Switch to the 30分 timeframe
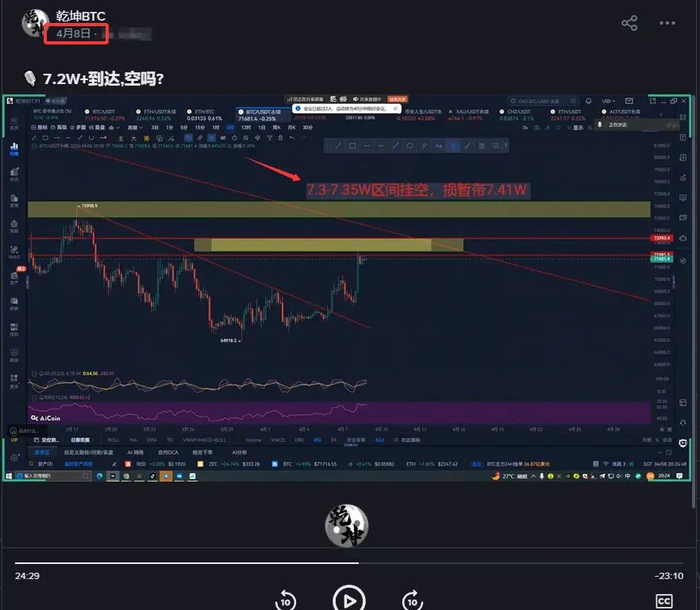700x610 pixels. point(308,128)
